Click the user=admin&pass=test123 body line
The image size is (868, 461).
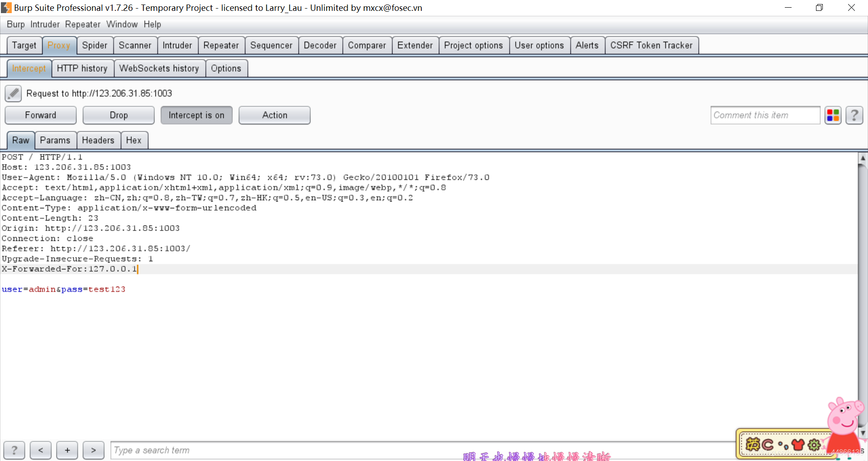tap(64, 289)
